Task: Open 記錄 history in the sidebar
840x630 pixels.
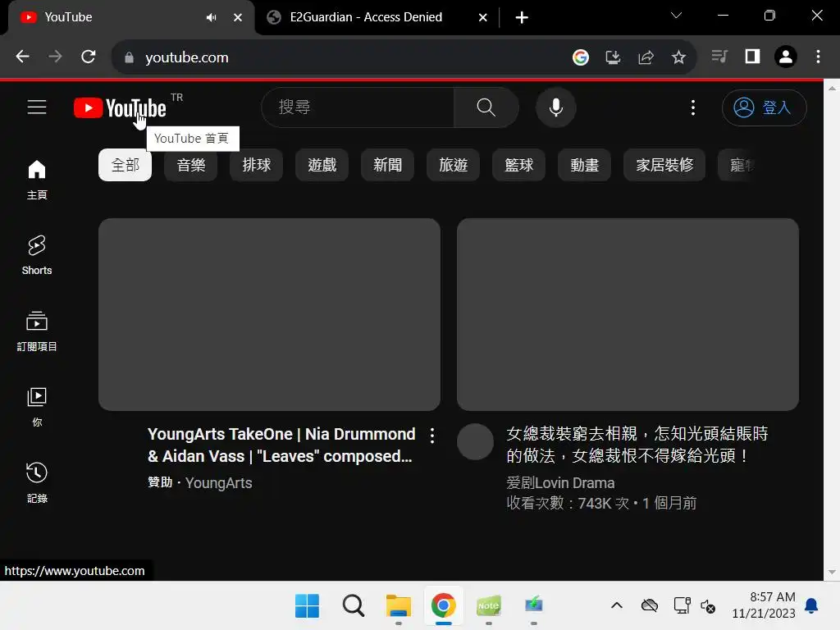Action: (x=37, y=482)
